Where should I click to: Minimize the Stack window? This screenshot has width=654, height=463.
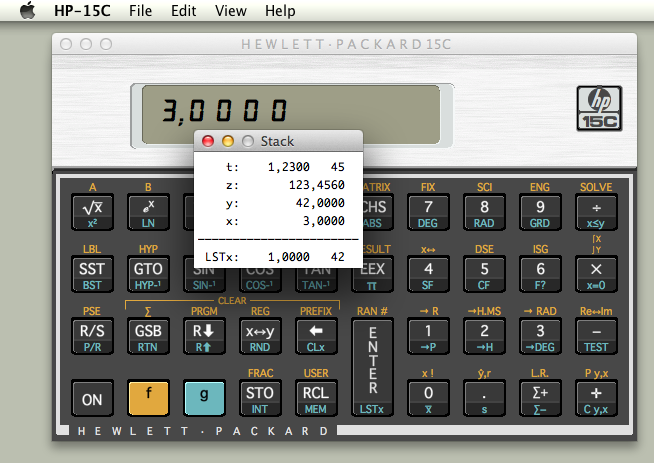[228, 141]
